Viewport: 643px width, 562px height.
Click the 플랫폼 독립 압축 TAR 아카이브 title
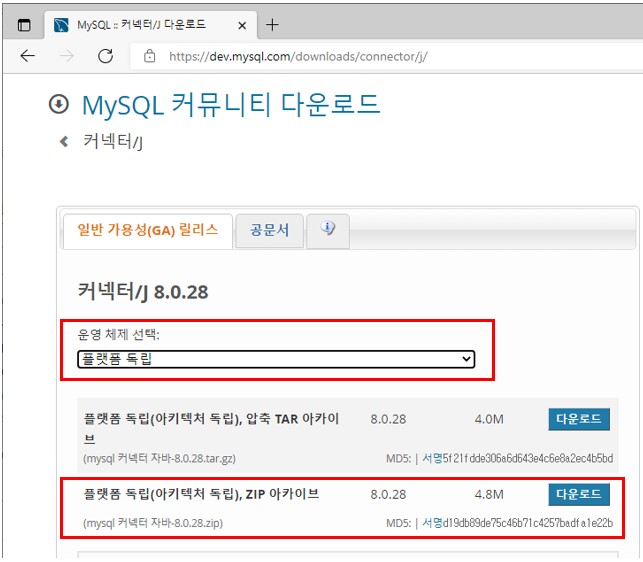point(211,429)
